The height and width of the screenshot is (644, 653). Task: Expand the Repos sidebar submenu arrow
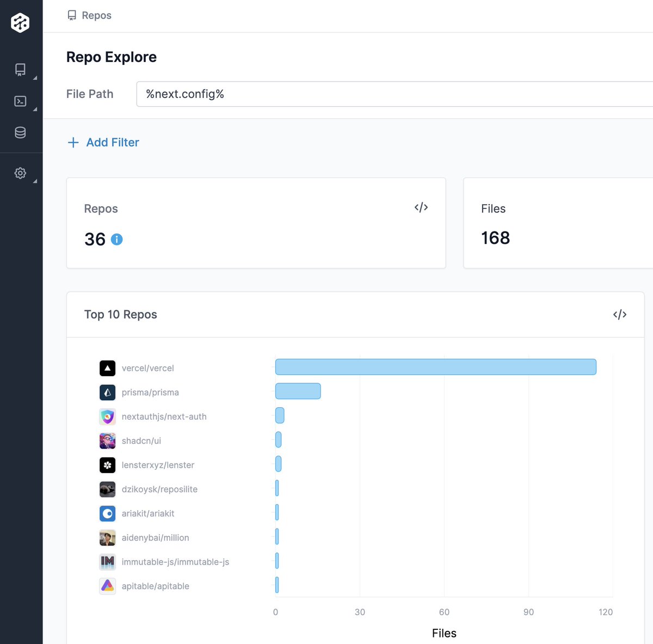pos(35,78)
